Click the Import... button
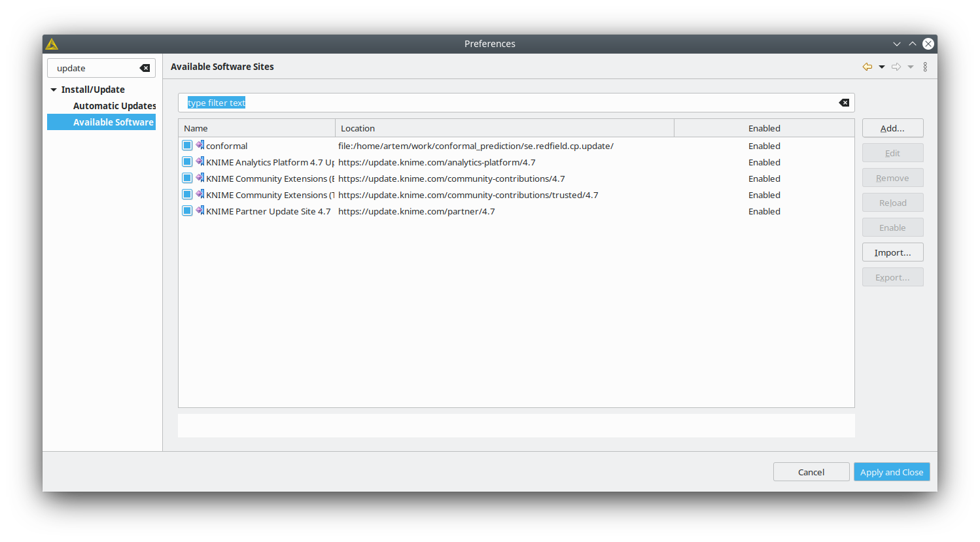980x542 pixels. pyautogui.click(x=892, y=252)
